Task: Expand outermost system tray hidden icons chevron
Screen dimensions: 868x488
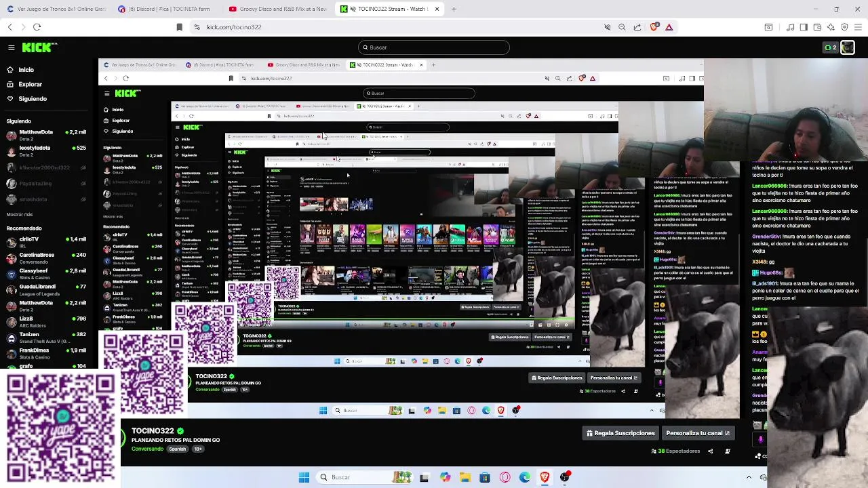Action: point(749,477)
